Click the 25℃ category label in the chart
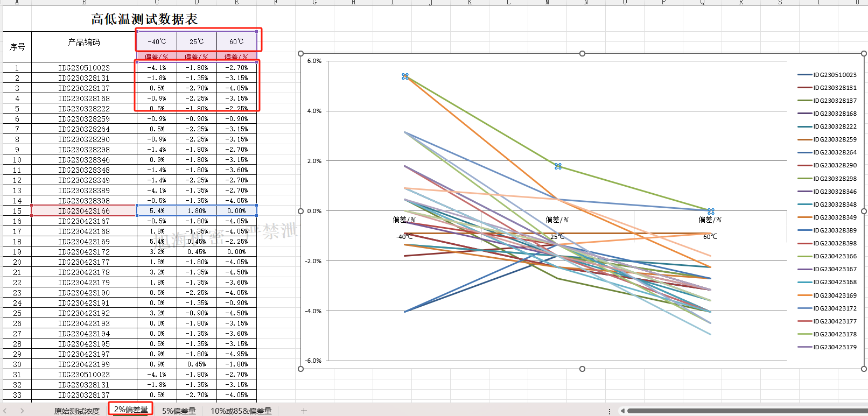Image resolution: width=868 pixels, height=416 pixels. 557,237
